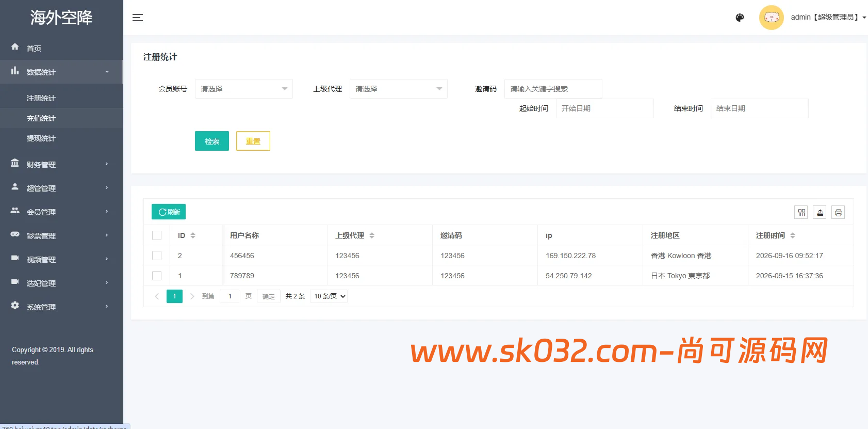868x429 pixels.
Task: Open the 上级代理 dropdown
Action: pos(399,89)
